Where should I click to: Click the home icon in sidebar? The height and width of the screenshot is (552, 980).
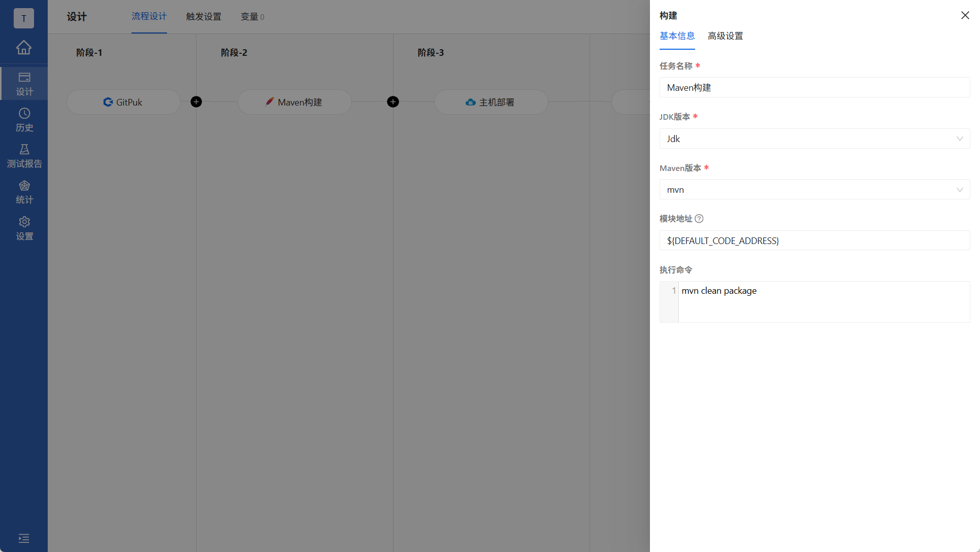tap(24, 48)
